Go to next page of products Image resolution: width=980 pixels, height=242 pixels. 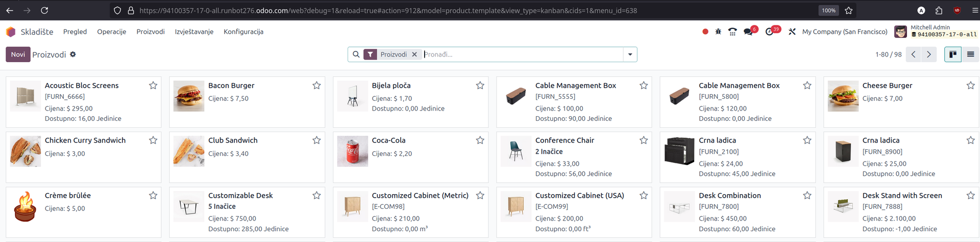928,55
